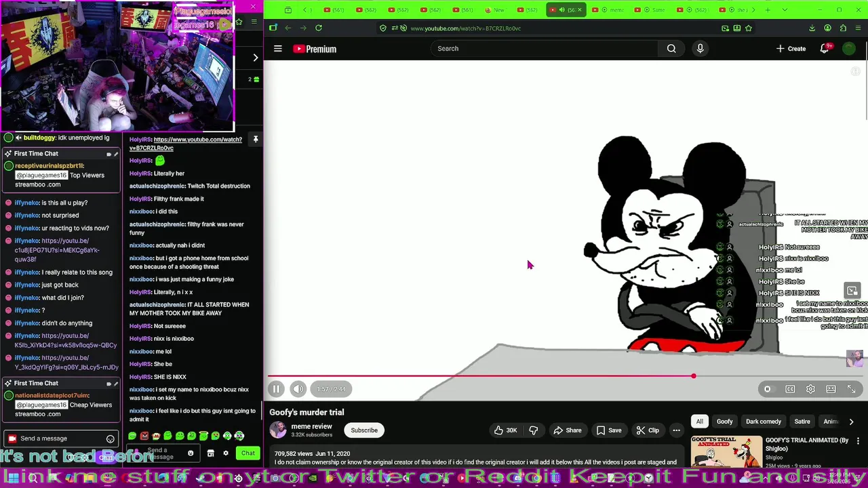Select the Dark comedy filter chip
This screenshot has height=488, width=868.
tap(764, 422)
